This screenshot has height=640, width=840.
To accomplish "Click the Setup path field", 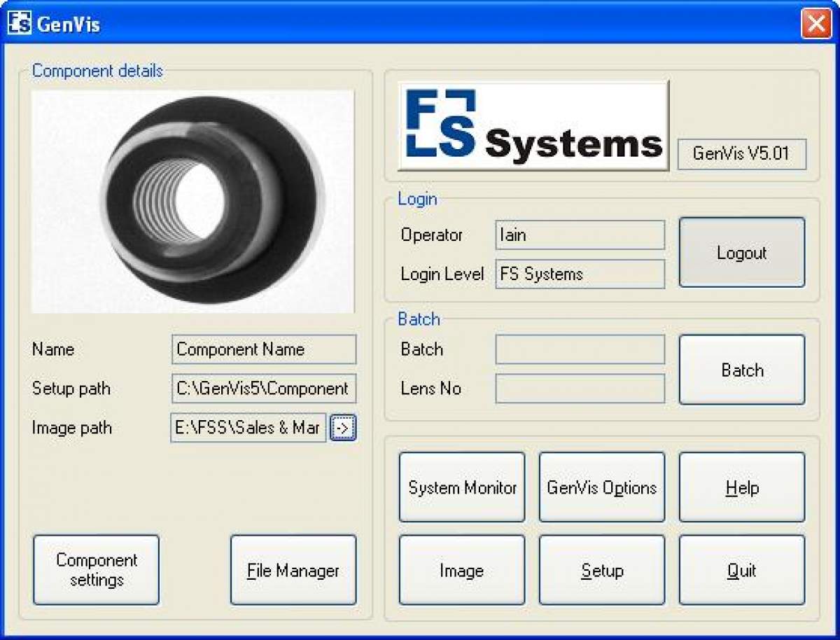I will 264,389.
